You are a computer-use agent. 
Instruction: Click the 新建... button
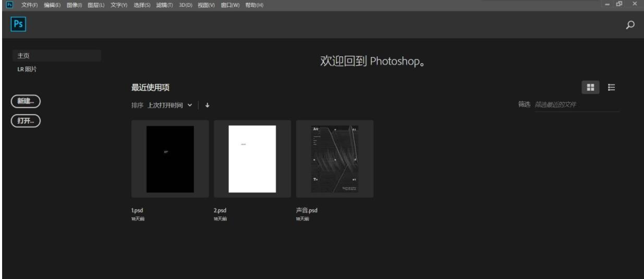coord(26,101)
